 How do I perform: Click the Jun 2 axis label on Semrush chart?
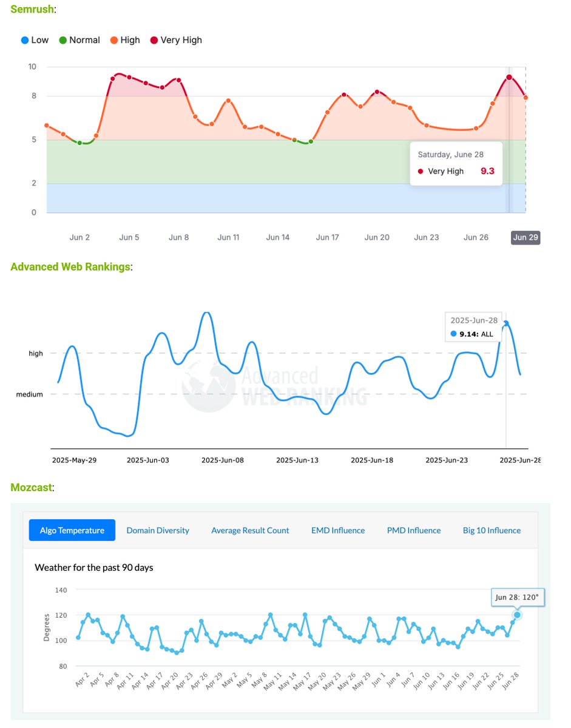79,237
